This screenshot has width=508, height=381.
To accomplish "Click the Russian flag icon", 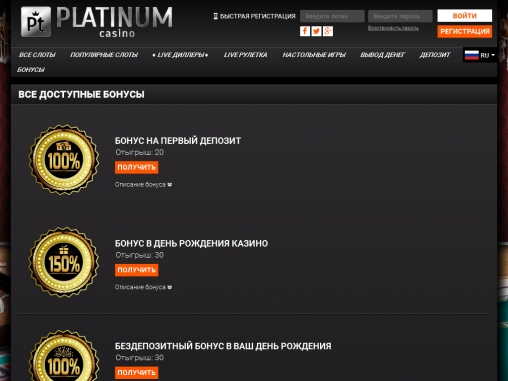I will [472, 55].
